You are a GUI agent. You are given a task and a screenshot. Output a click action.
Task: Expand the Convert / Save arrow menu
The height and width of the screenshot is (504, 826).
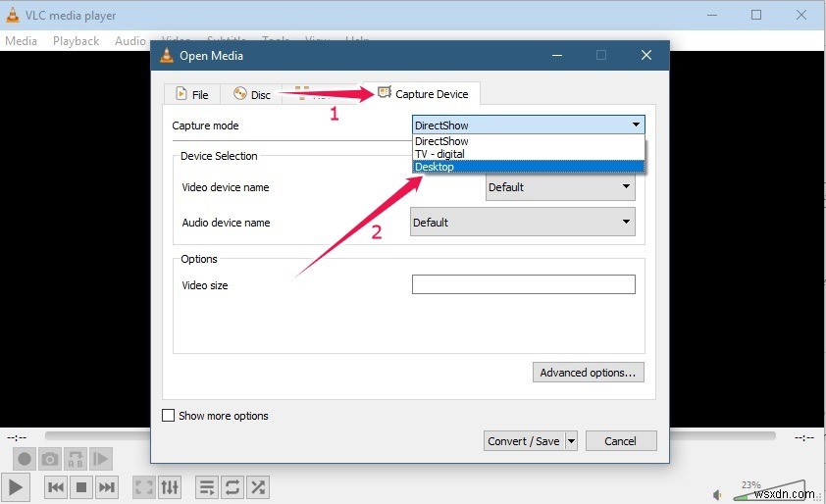[x=571, y=441]
